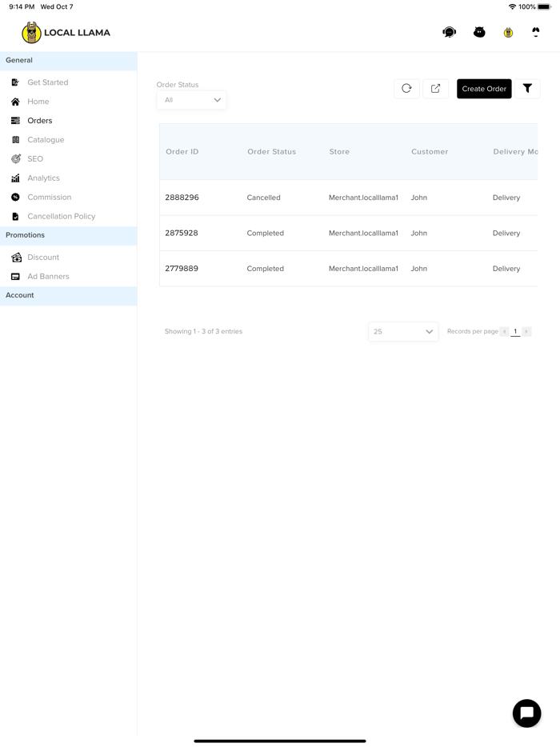
Task: Expand the records per page dropdown
Action: click(x=403, y=332)
